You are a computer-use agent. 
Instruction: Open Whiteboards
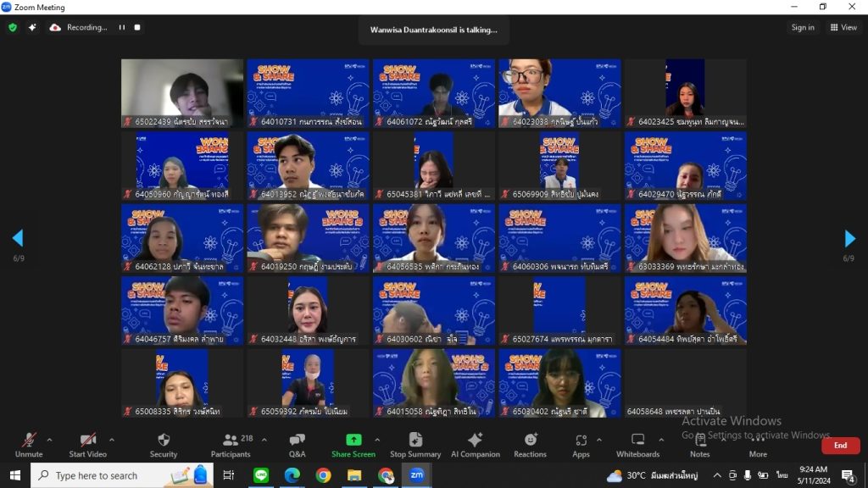coord(637,446)
